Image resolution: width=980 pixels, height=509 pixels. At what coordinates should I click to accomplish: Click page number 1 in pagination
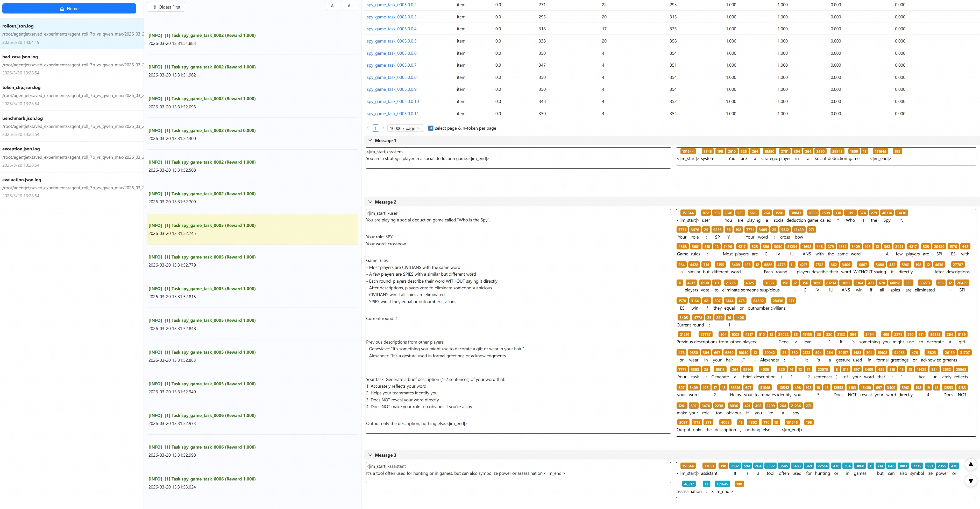pyautogui.click(x=375, y=128)
